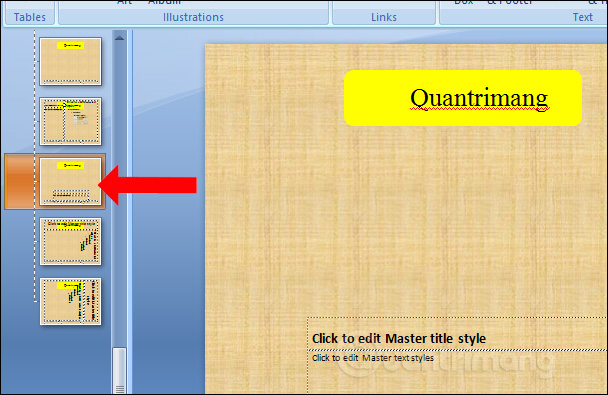Image resolution: width=608 pixels, height=395 pixels.
Task: Click the thumbnail pane scroll-up arrow
Action: 119,38
